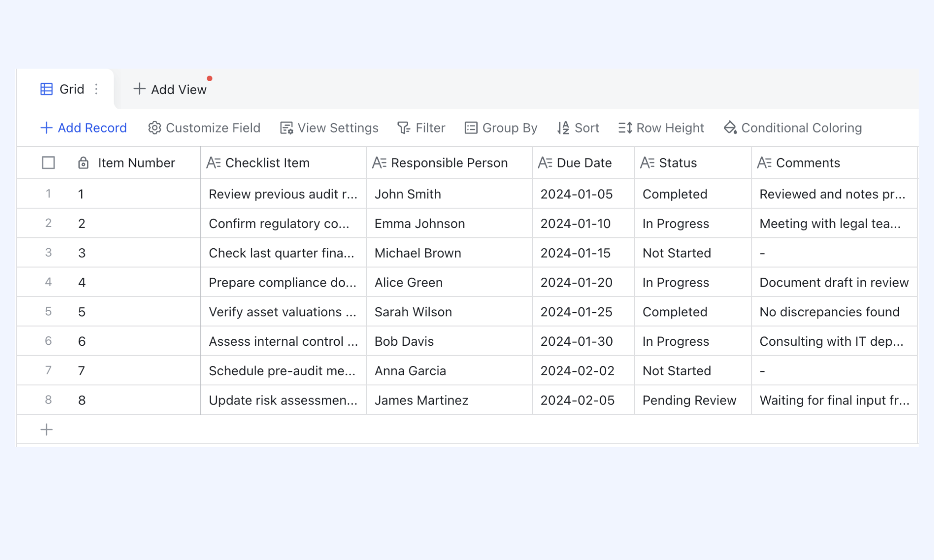Select the Responsible Person column header

click(449, 163)
